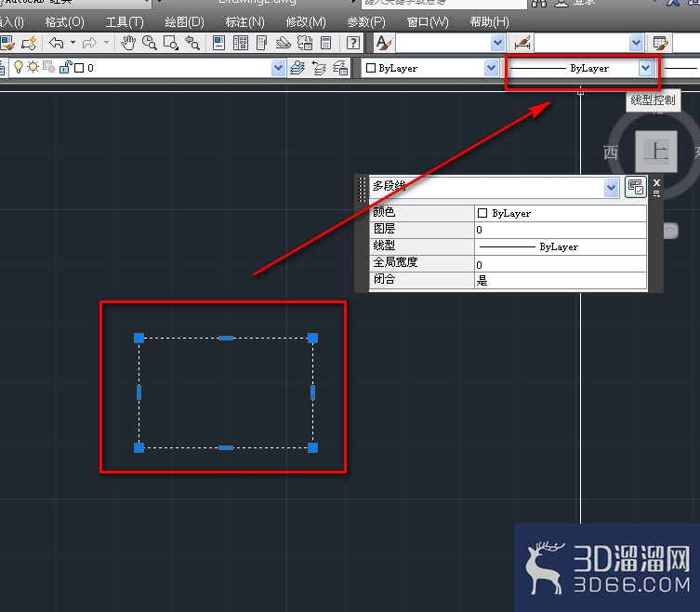The height and width of the screenshot is (612, 700).
Task: Open the Markup Set Manager icon
Action: (x=305, y=44)
